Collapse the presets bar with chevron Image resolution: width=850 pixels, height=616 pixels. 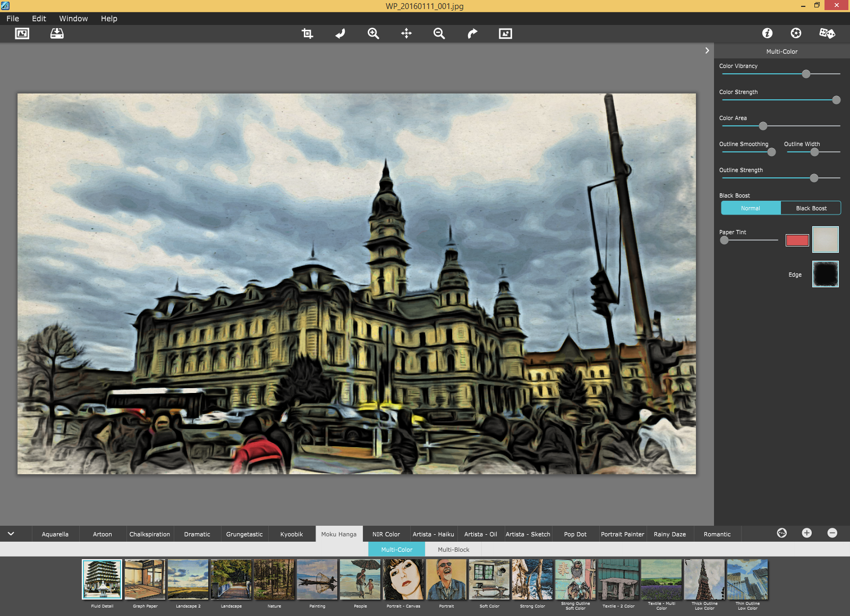click(x=11, y=534)
